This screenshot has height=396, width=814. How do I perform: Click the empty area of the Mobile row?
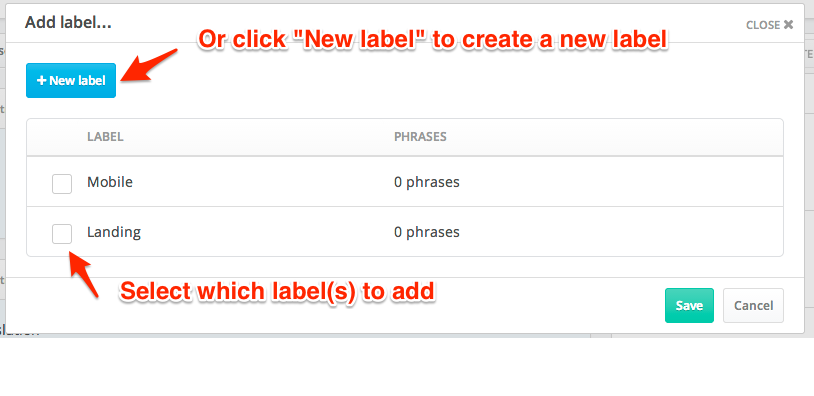coord(618,182)
